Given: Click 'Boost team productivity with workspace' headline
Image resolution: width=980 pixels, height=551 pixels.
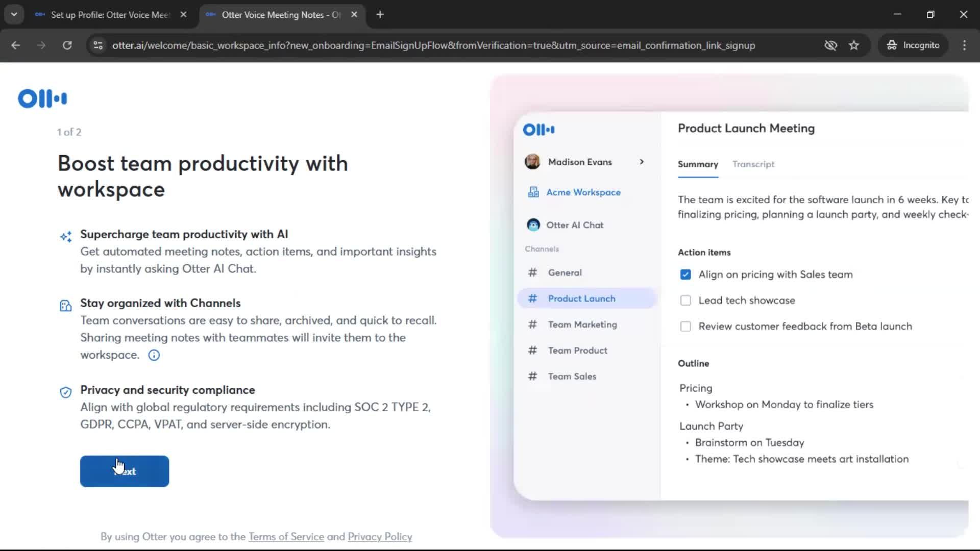Looking at the screenshot, I should (203, 177).
